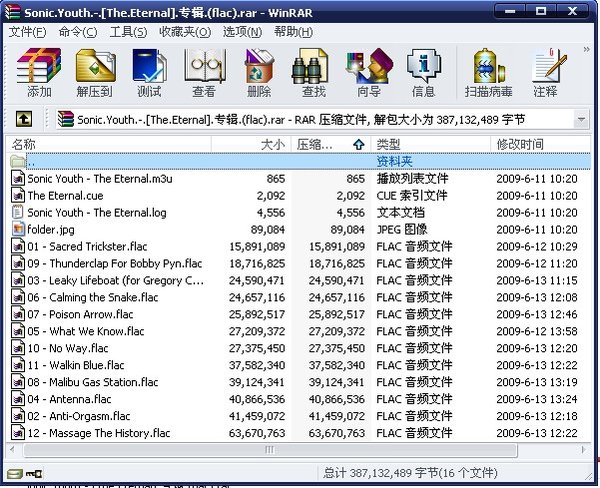Click the 解压到 (Extract To) toolbar icon
Image resolution: width=600 pixels, height=488 pixels.
coord(95,72)
